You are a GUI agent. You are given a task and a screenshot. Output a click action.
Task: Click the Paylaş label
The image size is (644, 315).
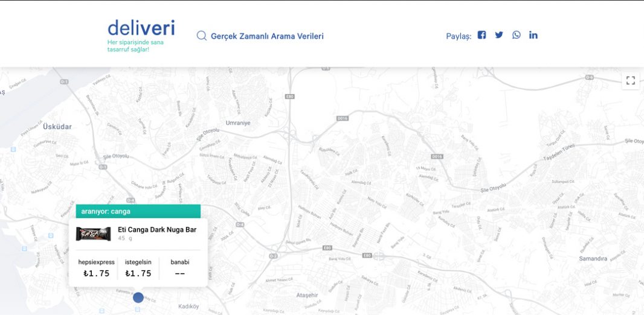coord(459,36)
